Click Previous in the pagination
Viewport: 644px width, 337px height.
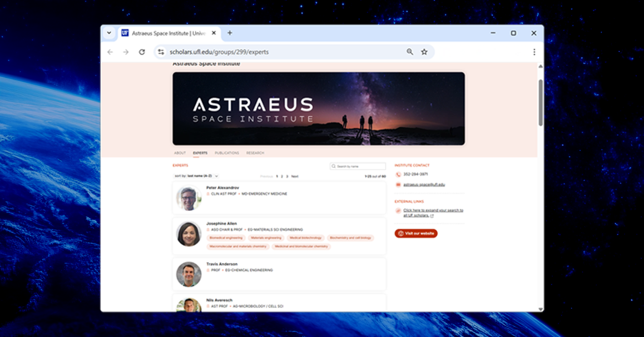266,176
